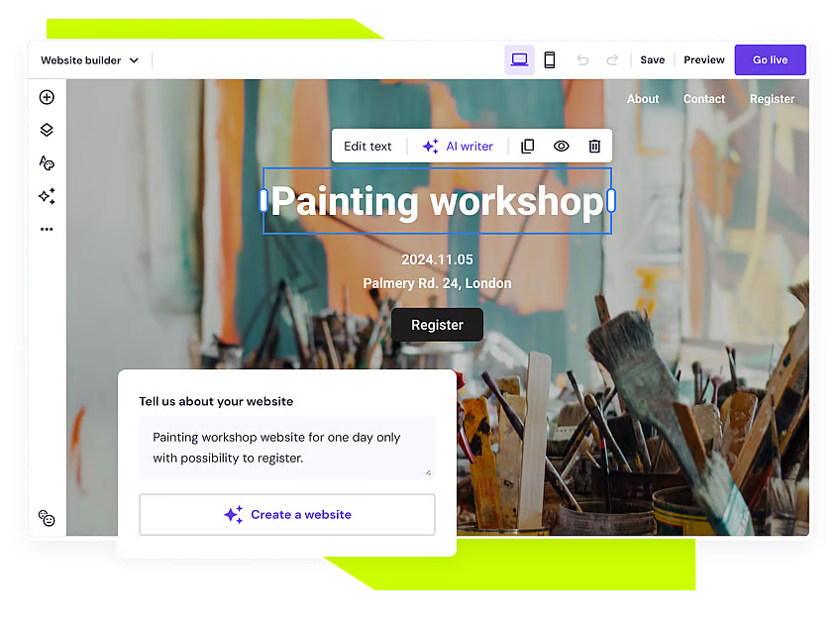This screenshot has height=617, width=840.
Task: Expand the text style sidebar icon
Action: coord(47,162)
